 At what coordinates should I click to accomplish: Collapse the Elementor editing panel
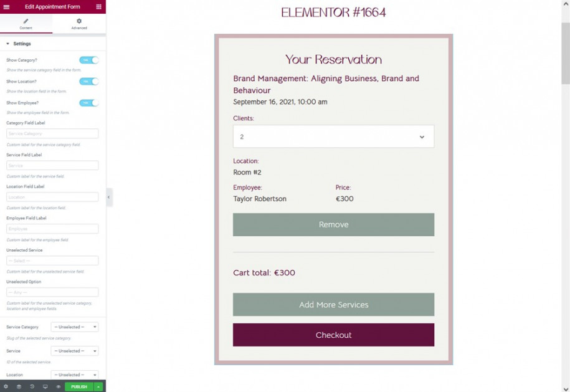click(x=109, y=197)
